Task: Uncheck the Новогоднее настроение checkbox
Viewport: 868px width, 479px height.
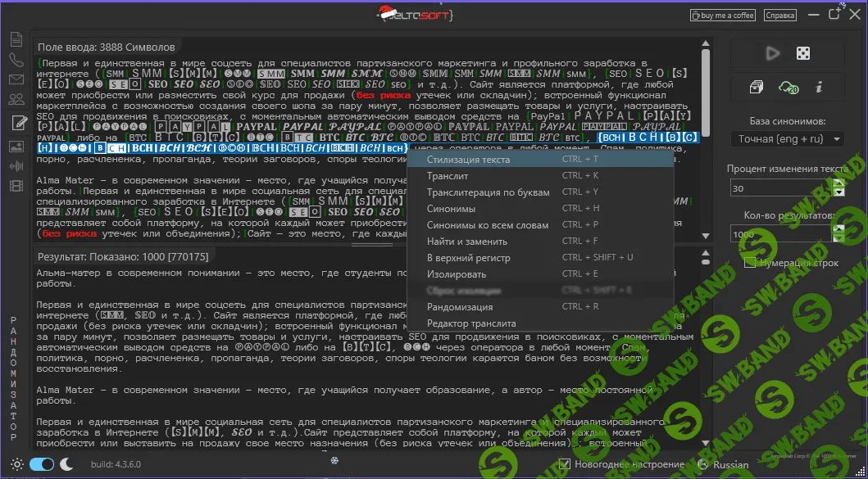Action: (x=564, y=464)
